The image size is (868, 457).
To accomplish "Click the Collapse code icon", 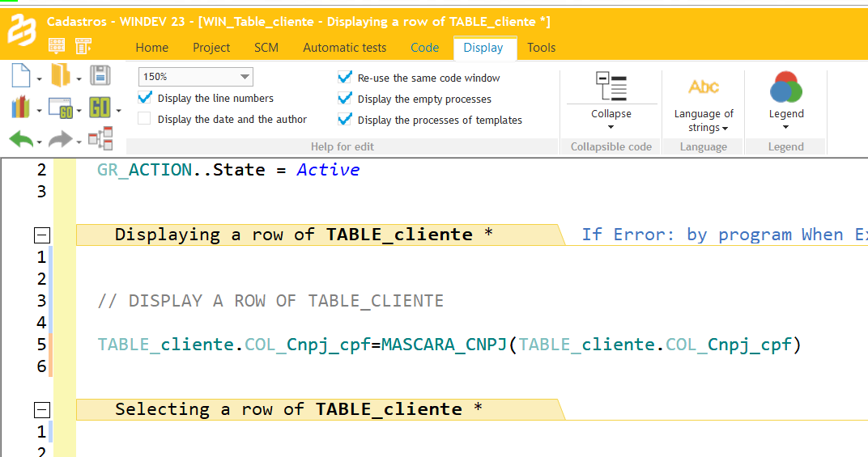I will point(611,87).
